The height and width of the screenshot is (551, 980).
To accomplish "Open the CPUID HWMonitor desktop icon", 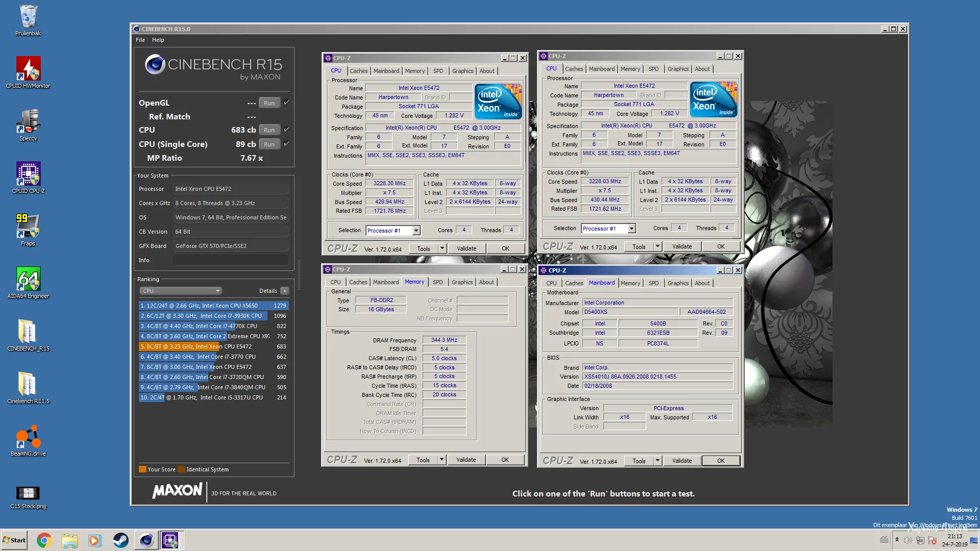I will tap(28, 70).
